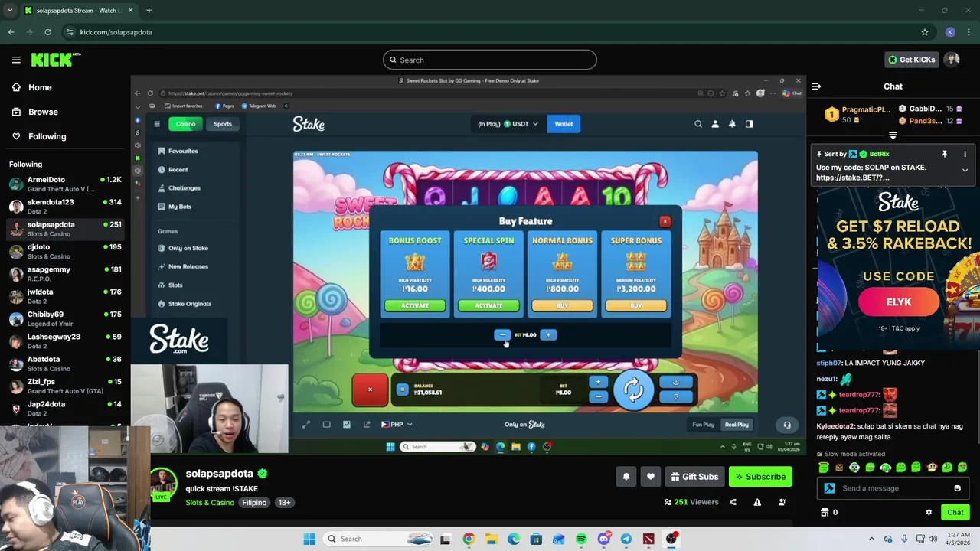
Task: Open chat settings gear
Action: (x=929, y=512)
